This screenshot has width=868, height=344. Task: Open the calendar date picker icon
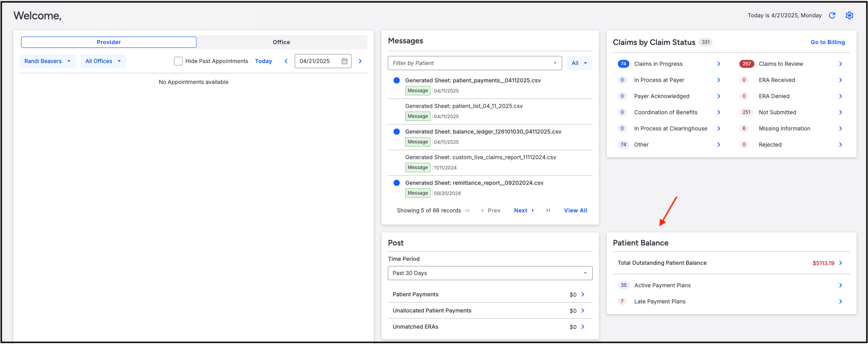coord(344,61)
